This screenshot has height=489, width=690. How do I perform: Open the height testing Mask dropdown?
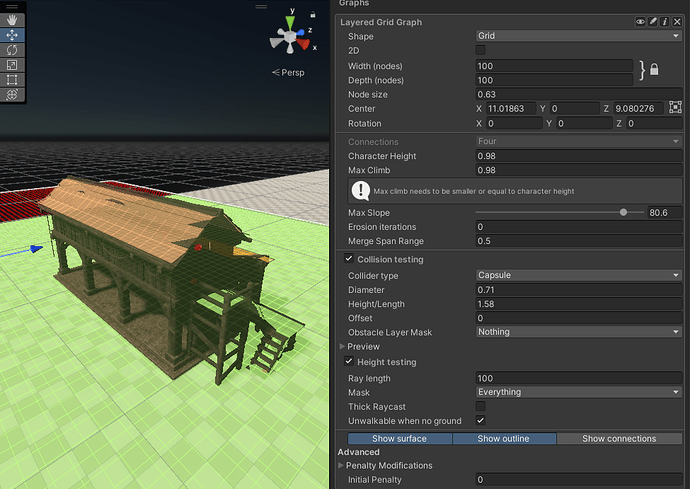click(x=579, y=392)
